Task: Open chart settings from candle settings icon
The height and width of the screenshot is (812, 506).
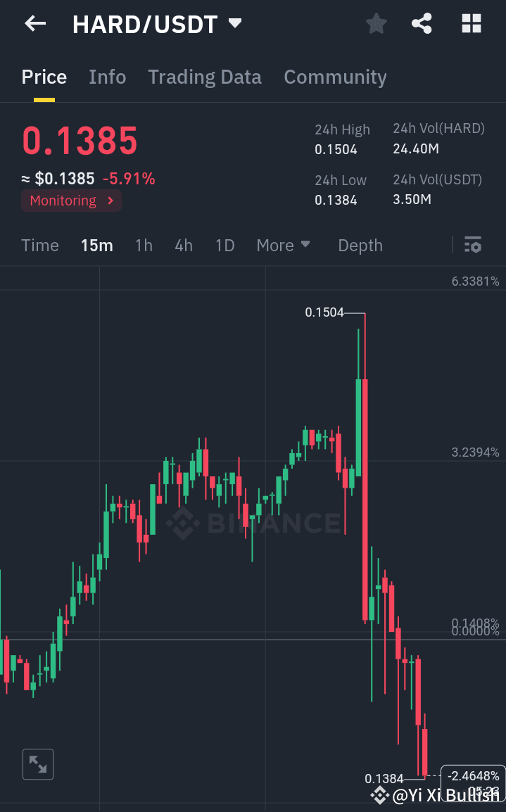Action: point(473,245)
